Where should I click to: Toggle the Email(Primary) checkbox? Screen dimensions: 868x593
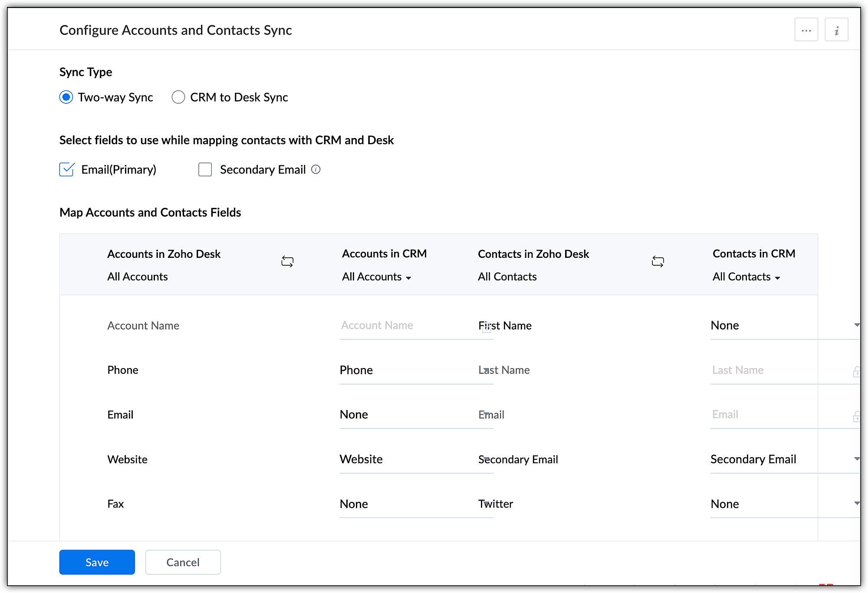67,169
